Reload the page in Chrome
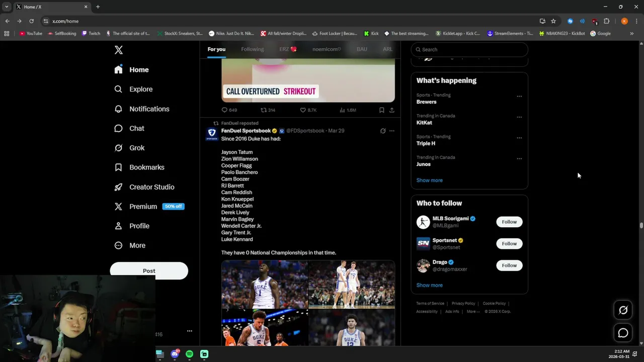Viewport: 644px width, 362px height. tap(31, 21)
